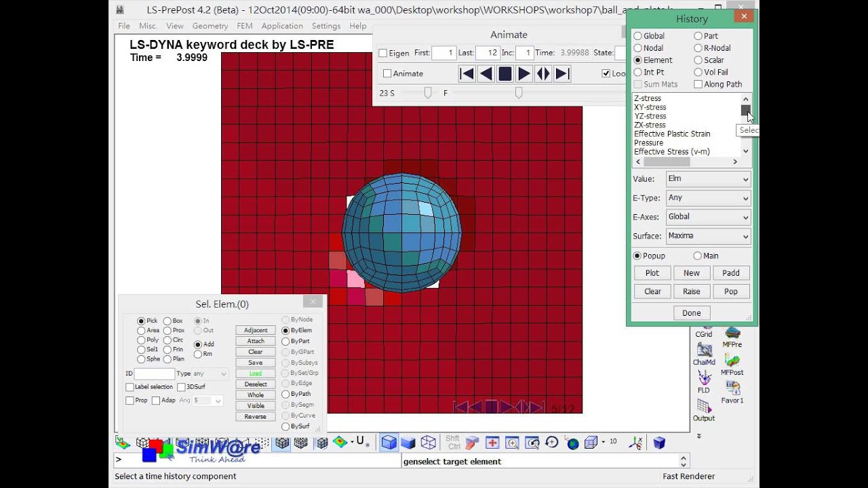Open the Misc. menu
868x488 pixels.
pyautogui.click(x=148, y=26)
